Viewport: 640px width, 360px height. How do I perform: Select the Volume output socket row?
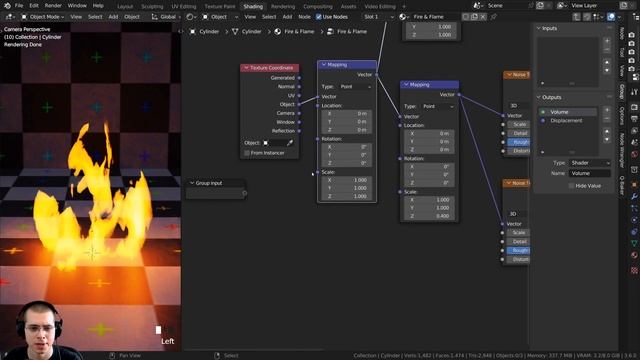click(x=568, y=112)
